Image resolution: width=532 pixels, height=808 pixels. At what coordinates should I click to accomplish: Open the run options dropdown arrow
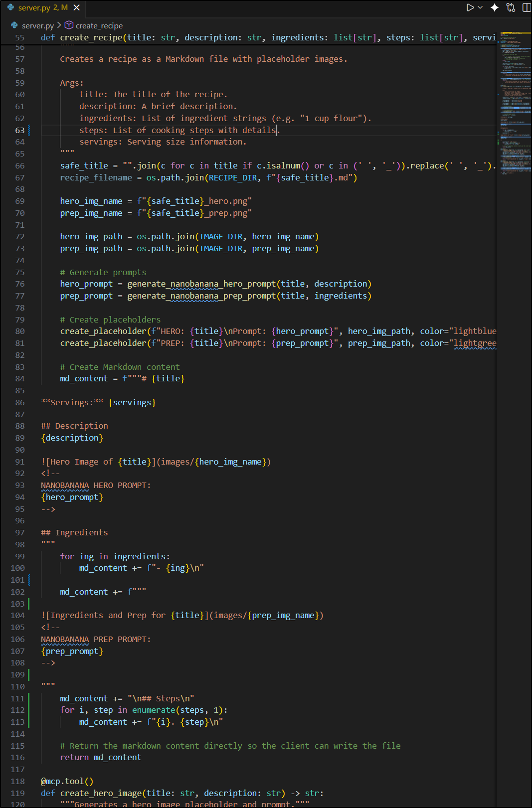click(x=480, y=7)
